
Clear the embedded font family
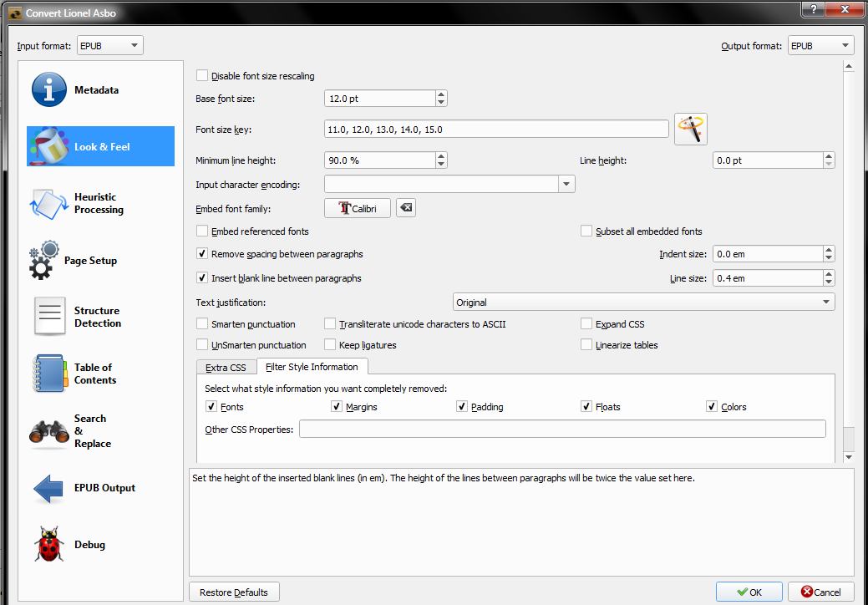coord(406,208)
